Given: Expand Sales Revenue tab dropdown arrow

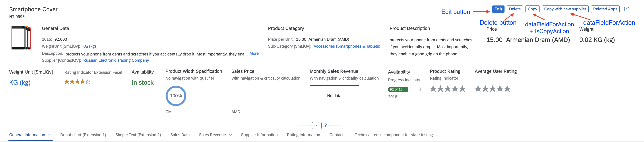Looking at the screenshot, I should pos(230,135).
